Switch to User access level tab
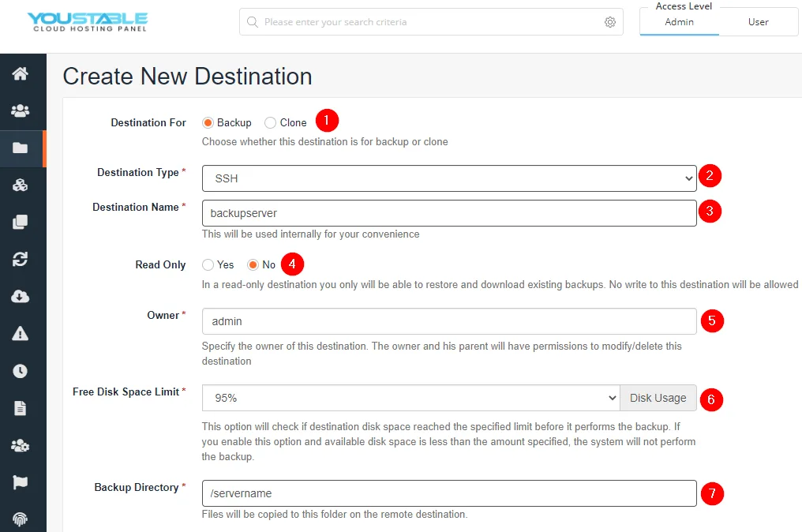Image resolution: width=802 pixels, height=532 pixels. 758,22
